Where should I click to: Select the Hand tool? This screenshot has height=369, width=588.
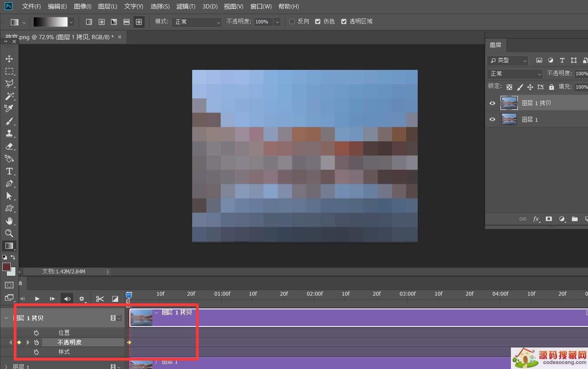(9, 221)
